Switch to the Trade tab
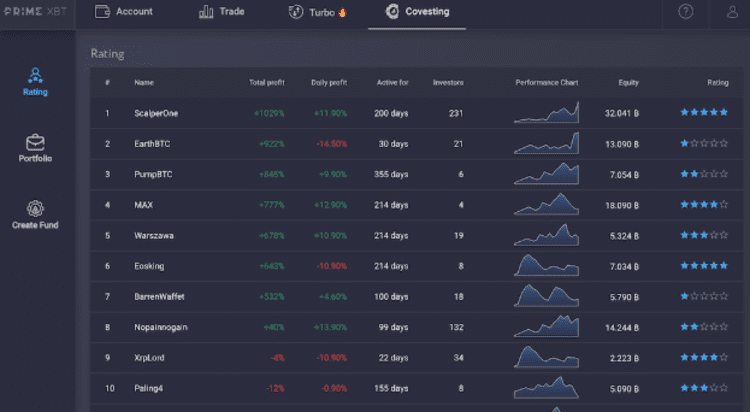The height and width of the screenshot is (412, 750). (221, 12)
